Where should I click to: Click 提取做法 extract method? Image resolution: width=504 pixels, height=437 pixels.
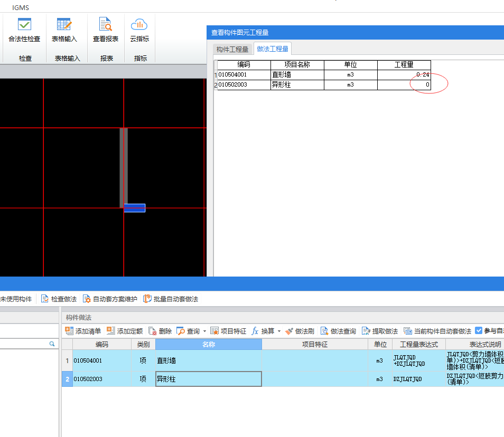(380, 331)
